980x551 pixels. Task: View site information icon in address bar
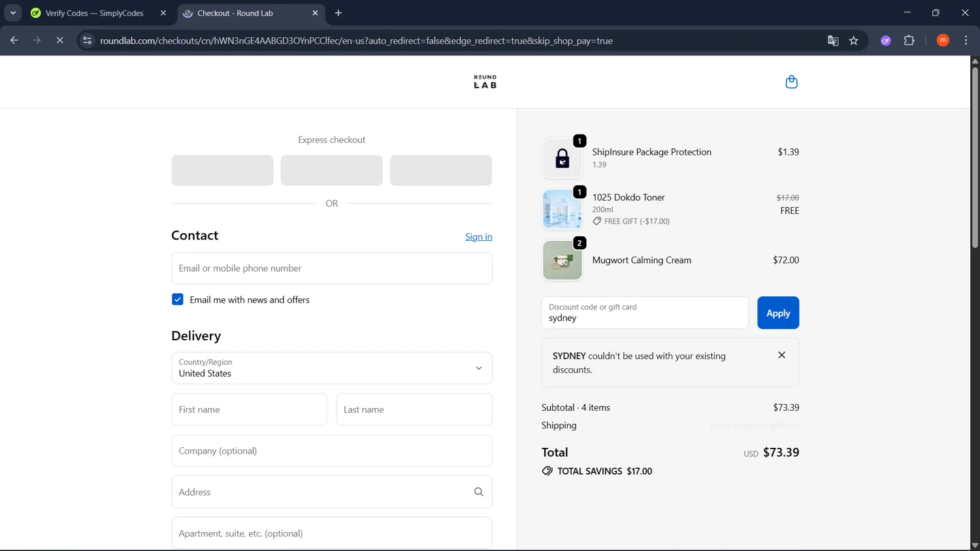87,40
